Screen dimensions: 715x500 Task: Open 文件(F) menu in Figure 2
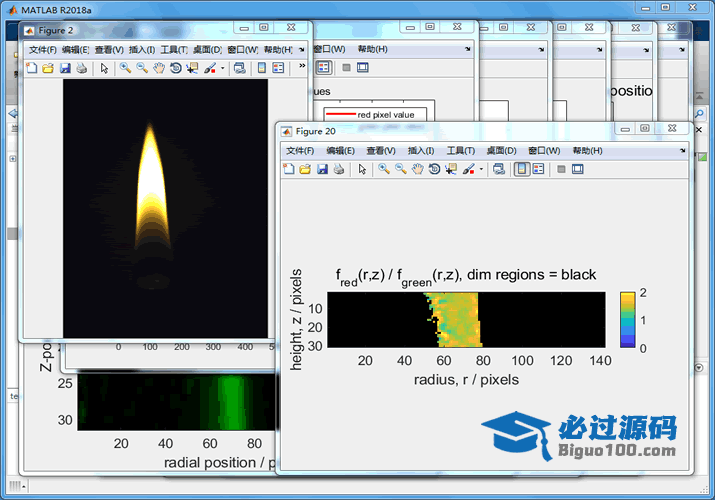[x=42, y=50]
